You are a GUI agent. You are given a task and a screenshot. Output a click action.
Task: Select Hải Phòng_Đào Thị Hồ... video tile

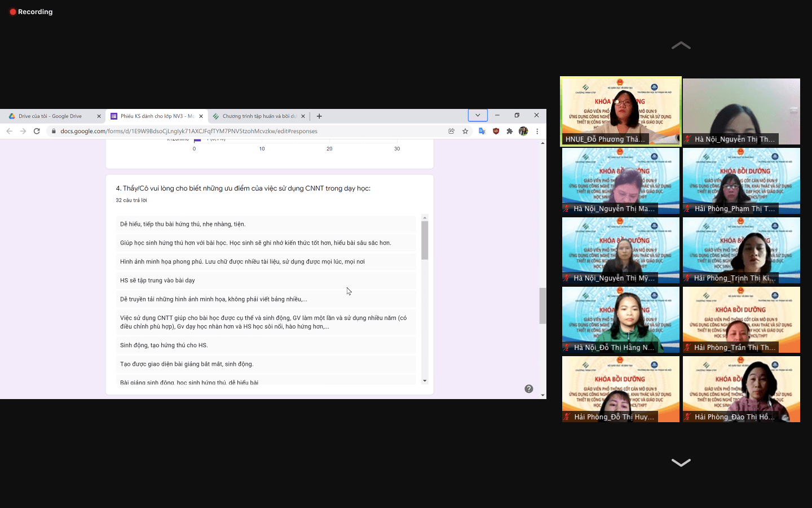(x=742, y=389)
